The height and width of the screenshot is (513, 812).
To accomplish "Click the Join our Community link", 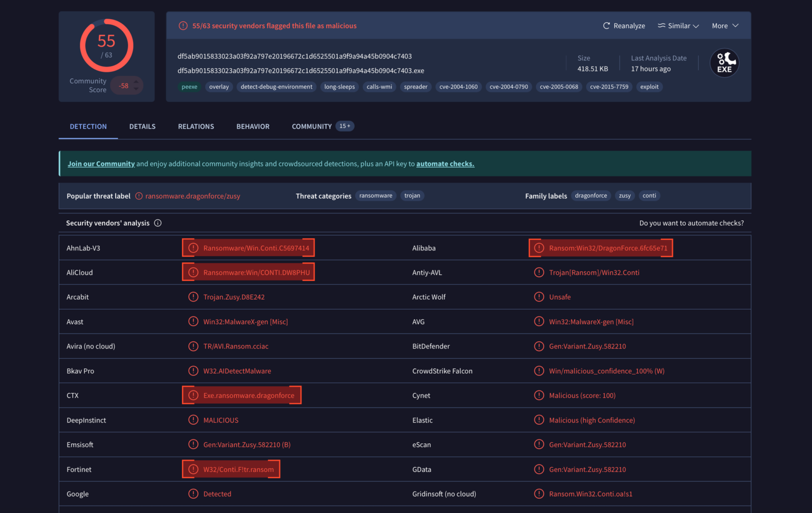I will tap(101, 163).
